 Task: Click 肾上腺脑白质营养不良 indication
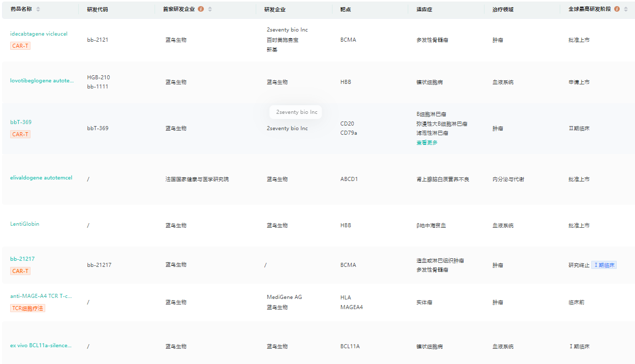tap(443, 179)
